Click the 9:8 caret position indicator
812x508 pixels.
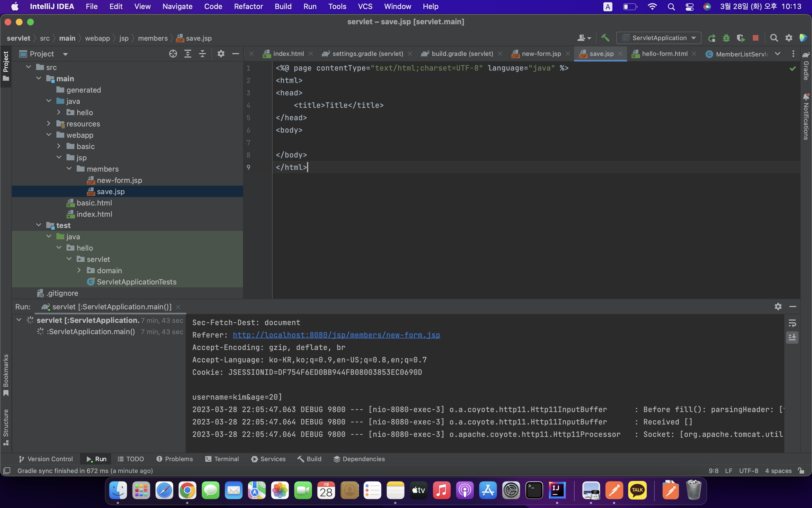click(x=713, y=471)
